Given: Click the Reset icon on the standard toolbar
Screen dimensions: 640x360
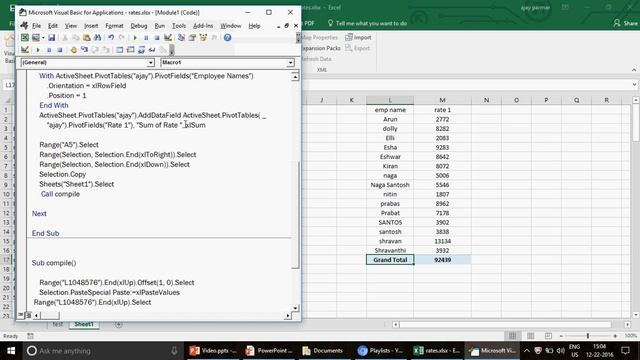Looking at the screenshot, I should click(x=157, y=38).
